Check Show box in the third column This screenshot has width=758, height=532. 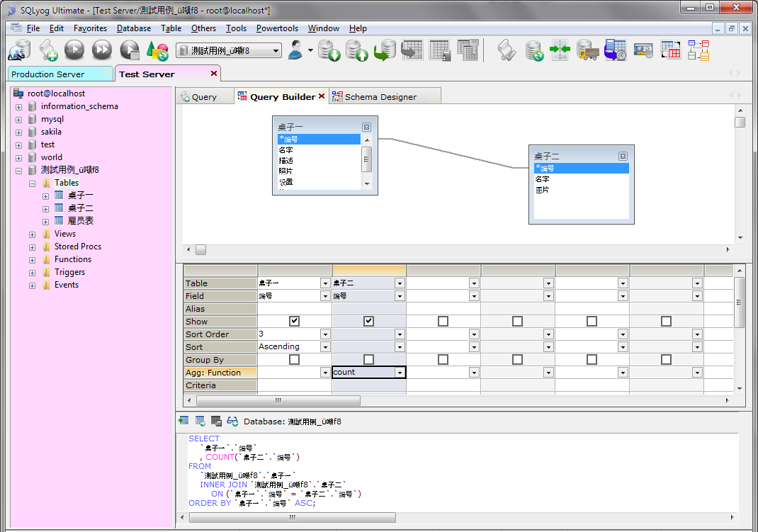click(x=443, y=322)
